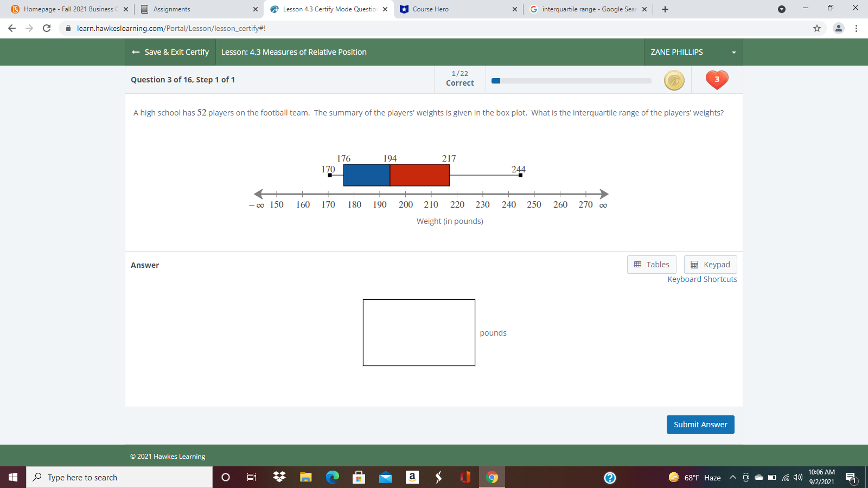Open the Chrome profile avatar
The height and width of the screenshot is (488, 868).
pyautogui.click(x=839, y=28)
